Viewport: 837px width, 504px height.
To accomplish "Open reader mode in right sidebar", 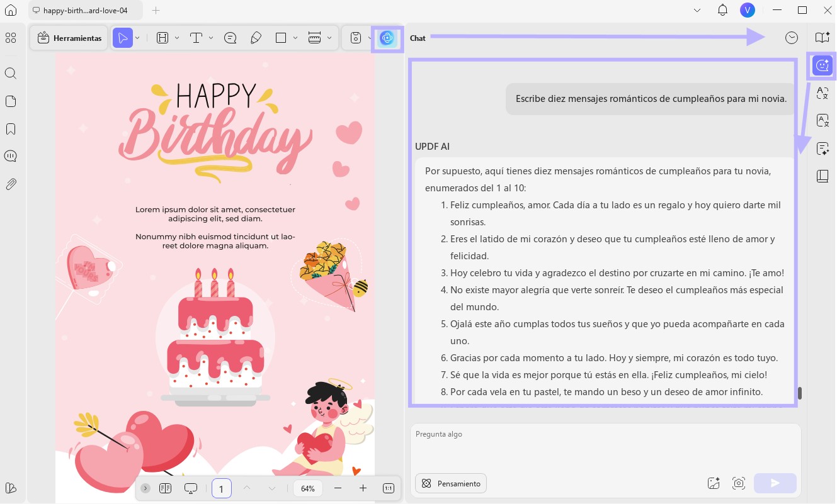I will pyautogui.click(x=823, y=38).
